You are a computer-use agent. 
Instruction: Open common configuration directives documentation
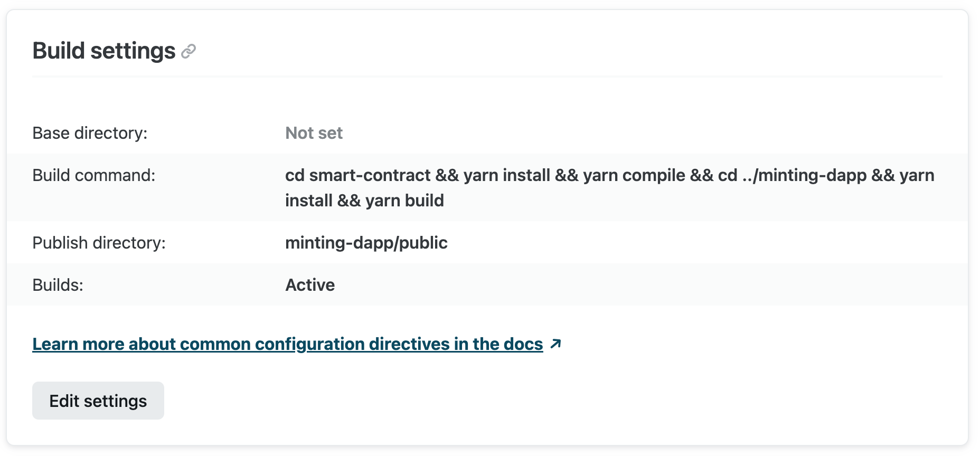287,344
